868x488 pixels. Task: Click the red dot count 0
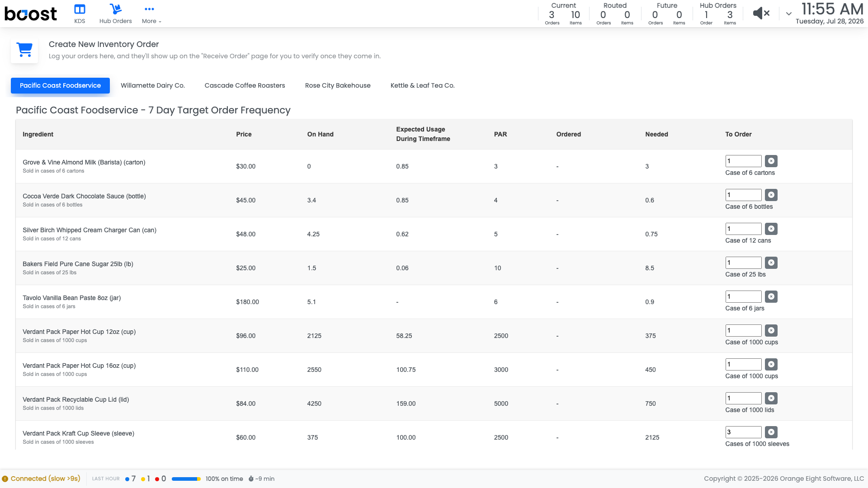click(160, 479)
